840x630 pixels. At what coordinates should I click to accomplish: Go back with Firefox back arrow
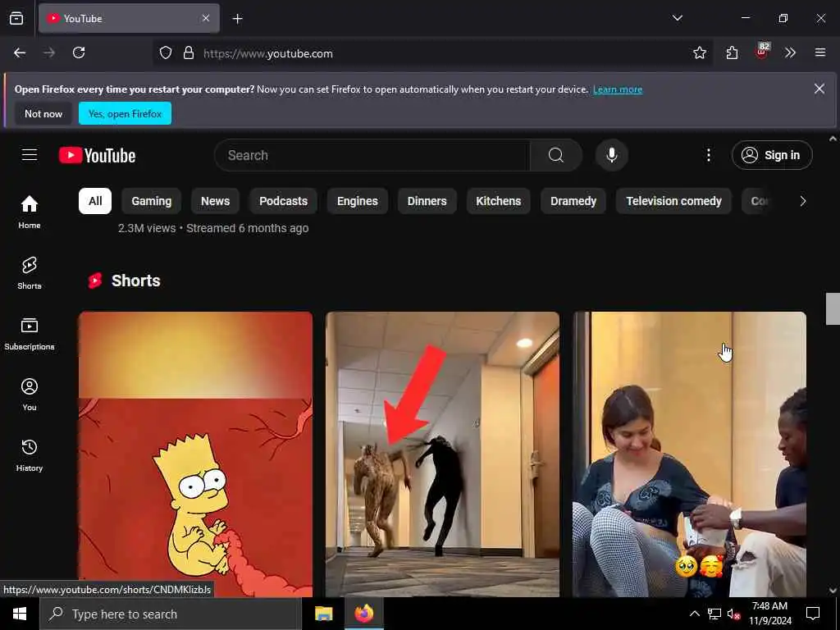pyautogui.click(x=20, y=52)
